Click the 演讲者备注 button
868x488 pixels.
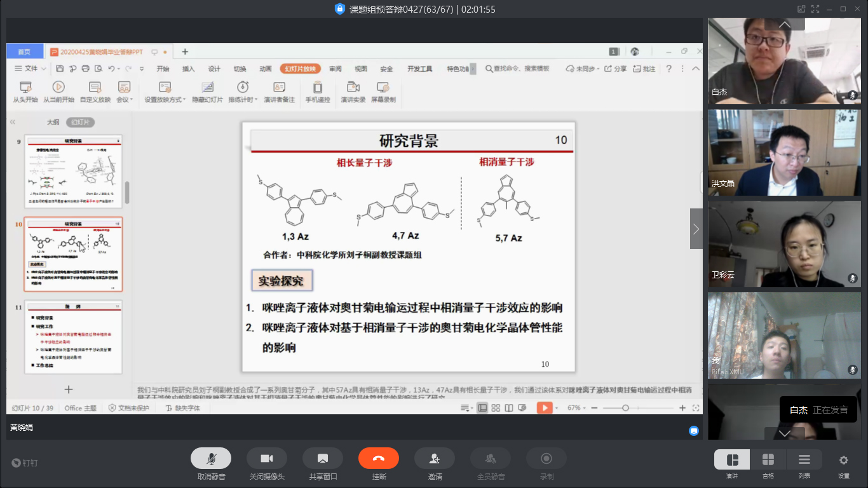(x=279, y=91)
